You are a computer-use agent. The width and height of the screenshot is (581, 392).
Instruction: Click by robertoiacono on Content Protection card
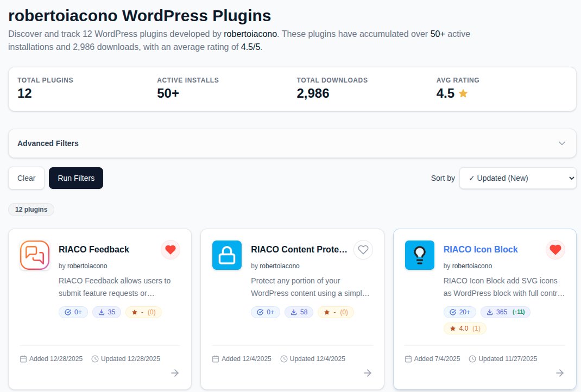click(275, 266)
